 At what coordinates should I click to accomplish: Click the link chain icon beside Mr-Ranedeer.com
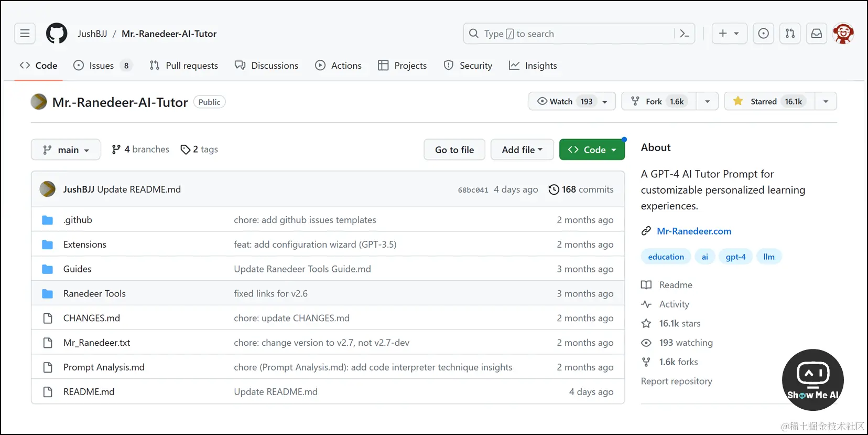point(646,231)
